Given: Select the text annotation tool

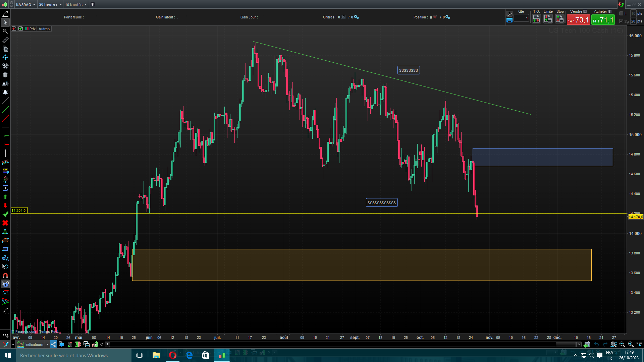Looking at the screenshot, I should click(x=5, y=188).
